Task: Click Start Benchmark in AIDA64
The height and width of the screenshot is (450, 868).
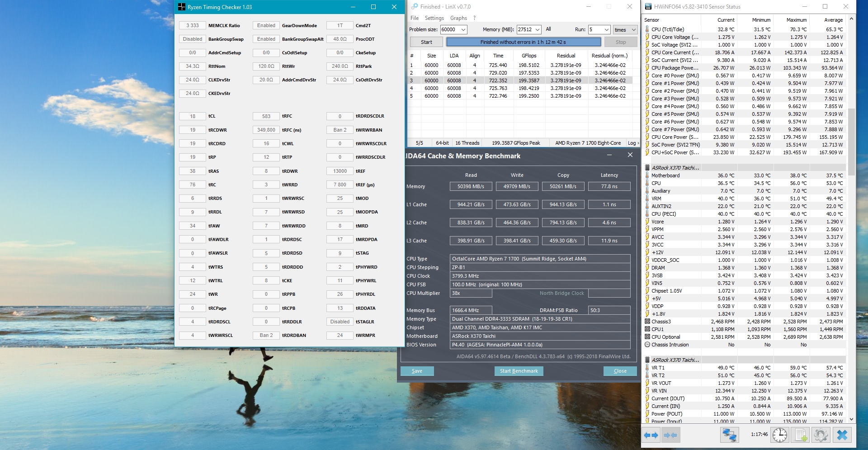Action: tap(519, 371)
